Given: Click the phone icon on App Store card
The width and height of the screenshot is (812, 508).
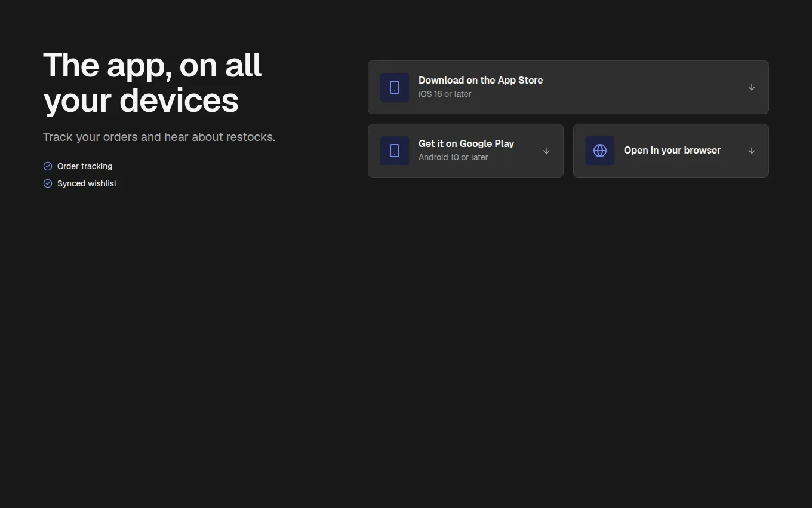Looking at the screenshot, I should [395, 87].
